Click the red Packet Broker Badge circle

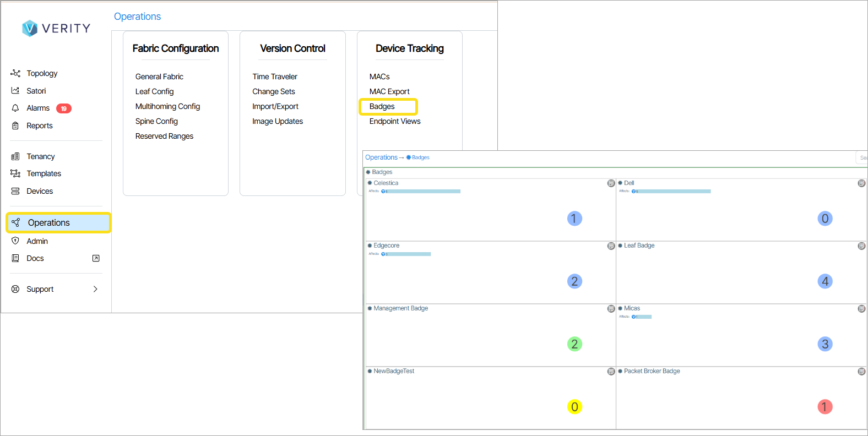click(824, 407)
